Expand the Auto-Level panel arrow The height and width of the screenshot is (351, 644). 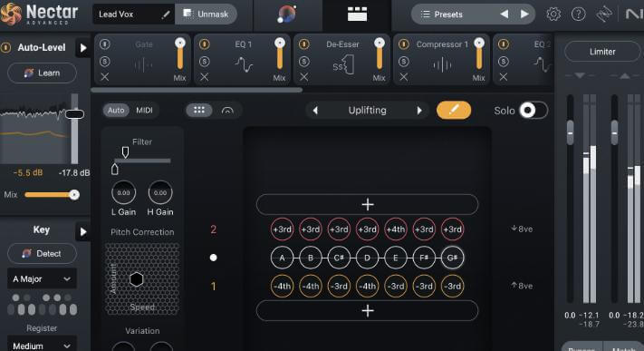point(83,48)
